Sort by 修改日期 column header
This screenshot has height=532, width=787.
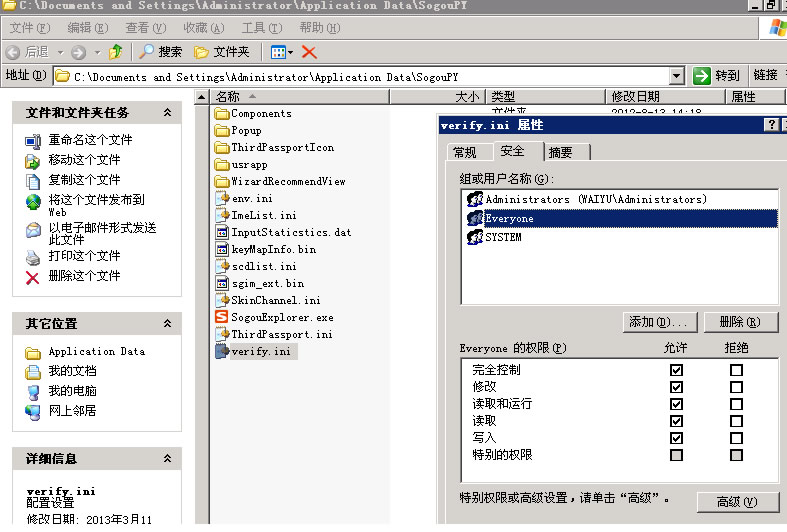pyautogui.click(x=666, y=96)
